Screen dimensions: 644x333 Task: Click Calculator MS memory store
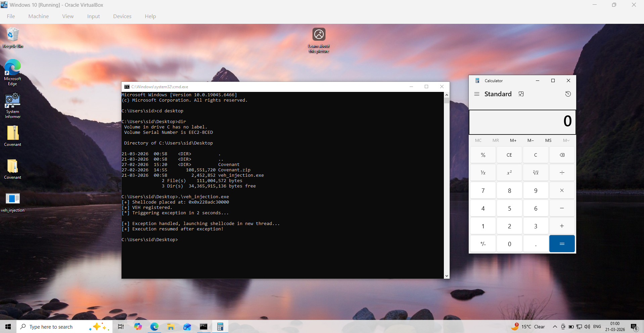548,141
